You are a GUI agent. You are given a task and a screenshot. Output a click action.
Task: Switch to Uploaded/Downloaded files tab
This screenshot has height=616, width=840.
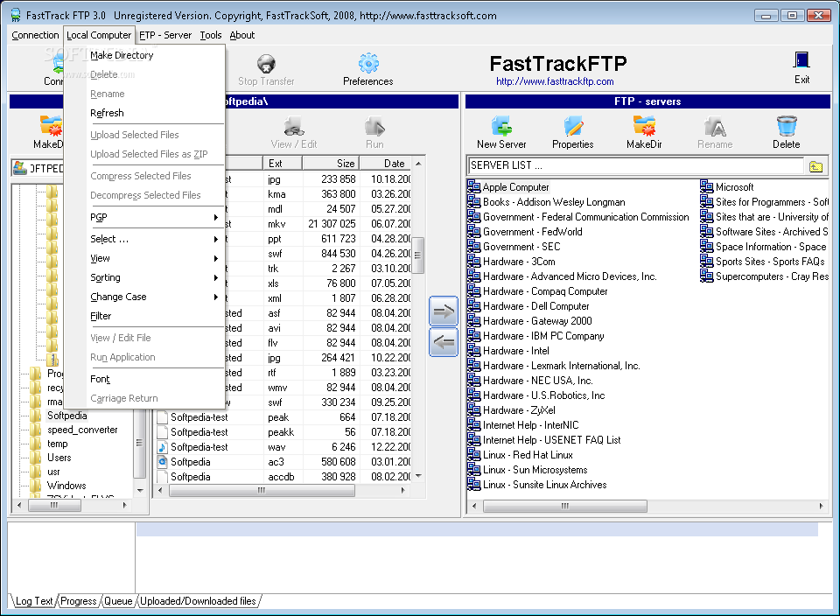click(x=199, y=601)
